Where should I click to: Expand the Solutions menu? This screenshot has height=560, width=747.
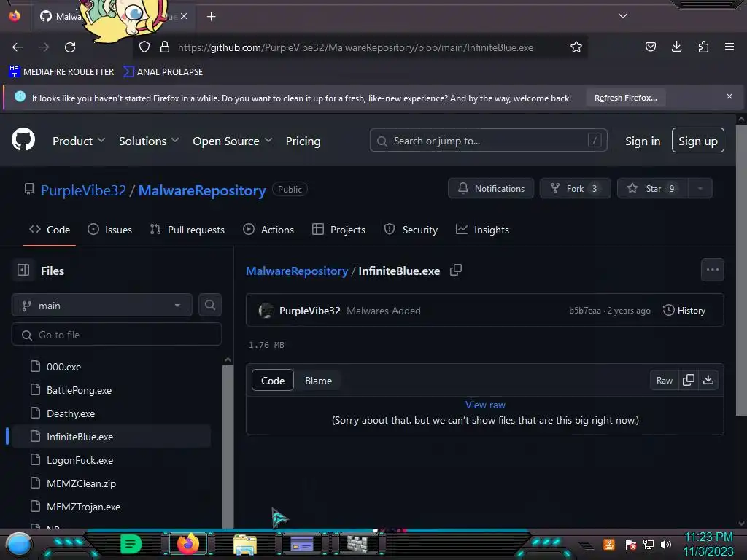[149, 141]
